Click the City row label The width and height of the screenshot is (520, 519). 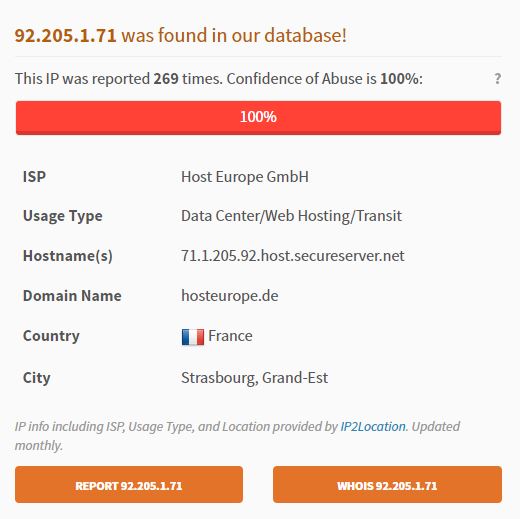[37, 378]
